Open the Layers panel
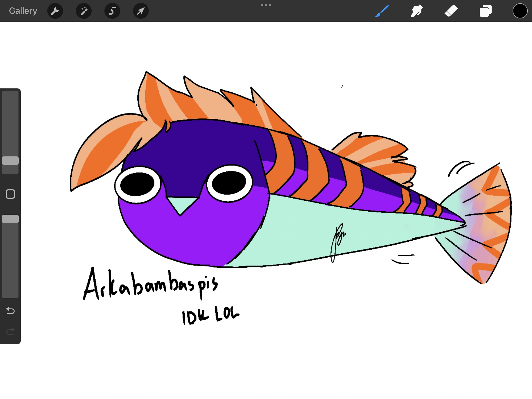532x399 pixels. (485, 11)
